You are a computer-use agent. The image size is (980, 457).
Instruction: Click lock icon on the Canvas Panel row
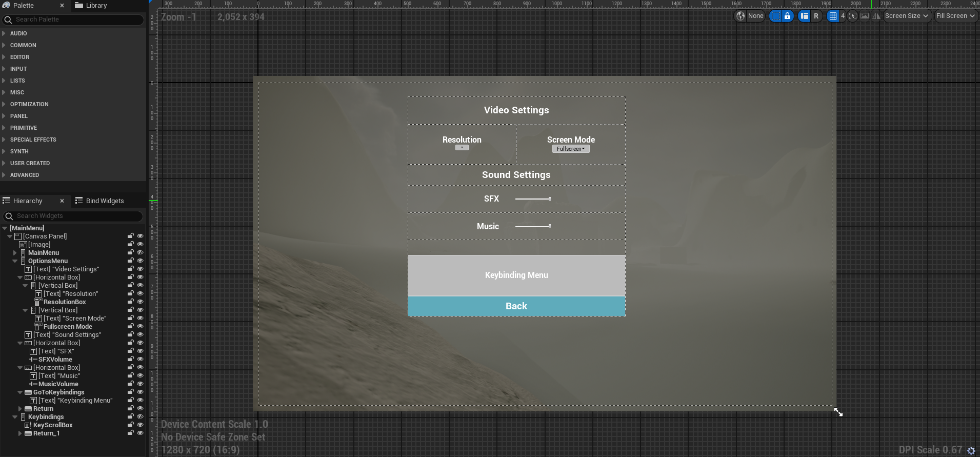(131, 236)
